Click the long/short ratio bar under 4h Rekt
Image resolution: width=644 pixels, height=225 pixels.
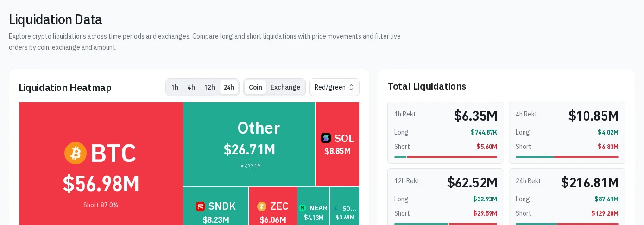click(567, 157)
